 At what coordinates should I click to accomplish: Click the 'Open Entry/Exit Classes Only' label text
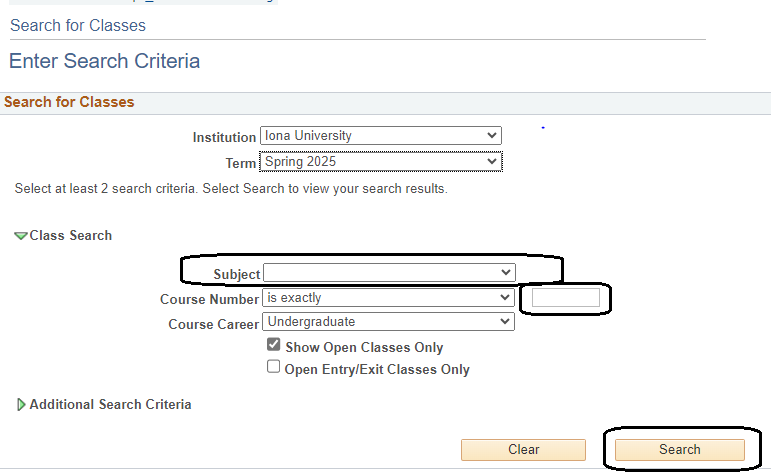coord(377,370)
